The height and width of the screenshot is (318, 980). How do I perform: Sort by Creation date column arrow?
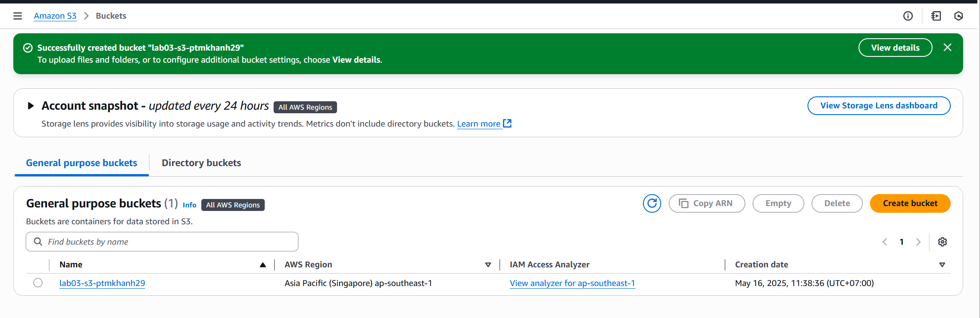[x=942, y=265]
